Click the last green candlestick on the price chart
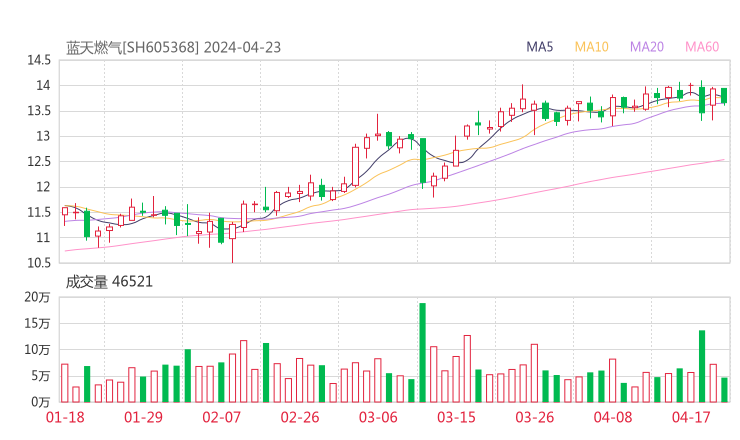The image size is (740, 440). (x=724, y=95)
